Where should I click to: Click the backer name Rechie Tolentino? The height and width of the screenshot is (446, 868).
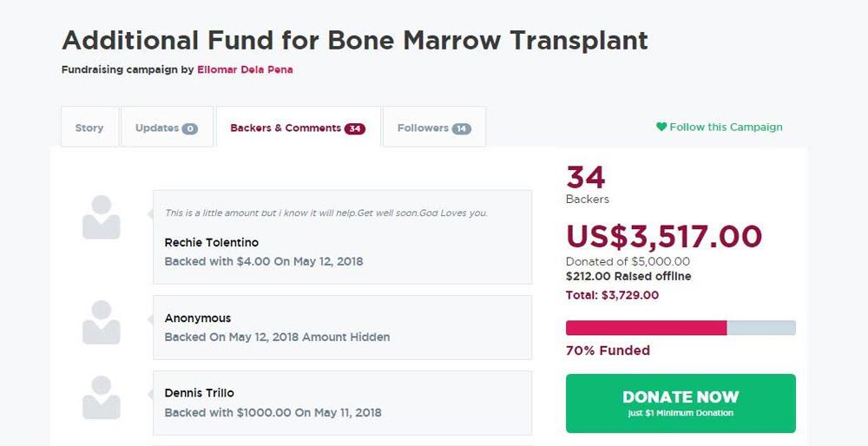point(212,242)
